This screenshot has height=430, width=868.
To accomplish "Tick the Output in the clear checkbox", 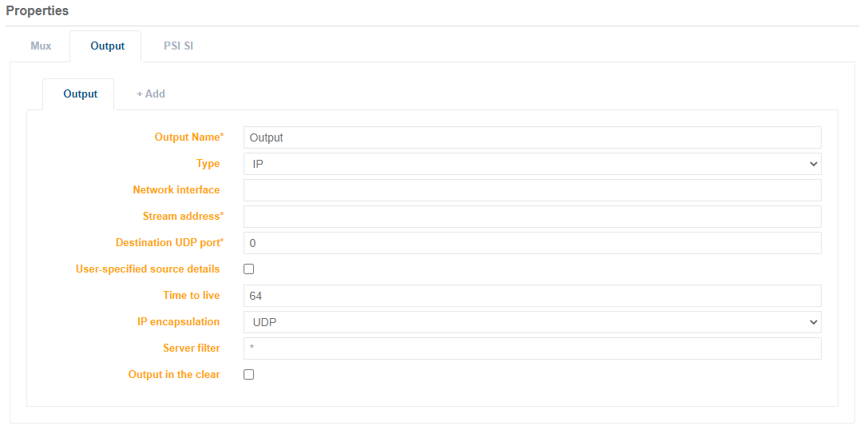I will [x=248, y=375].
